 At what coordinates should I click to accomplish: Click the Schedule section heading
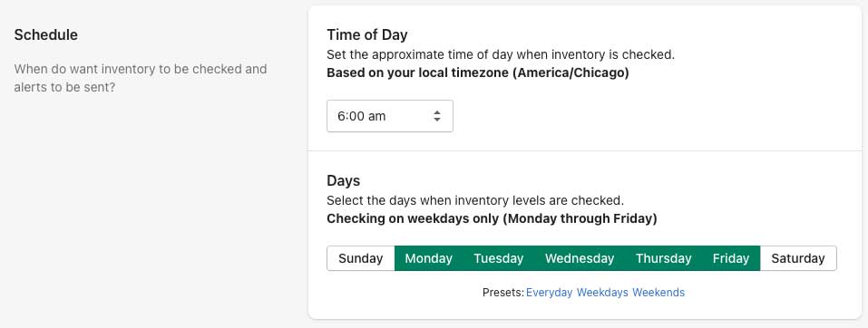point(46,34)
